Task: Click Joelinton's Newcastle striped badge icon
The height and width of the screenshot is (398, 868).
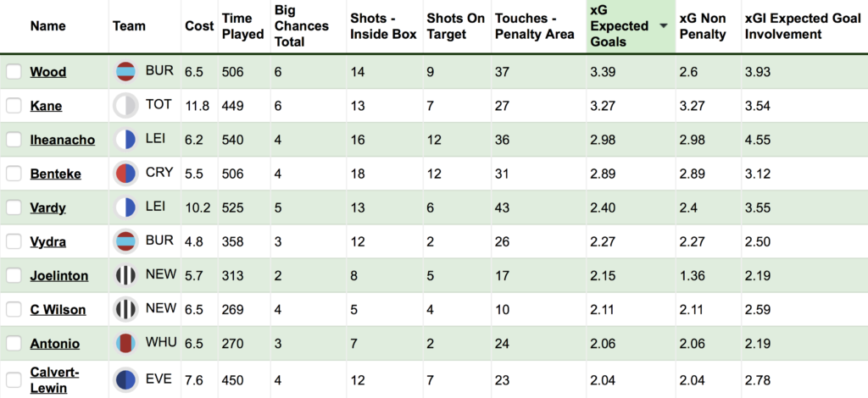Action: pos(125,275)
